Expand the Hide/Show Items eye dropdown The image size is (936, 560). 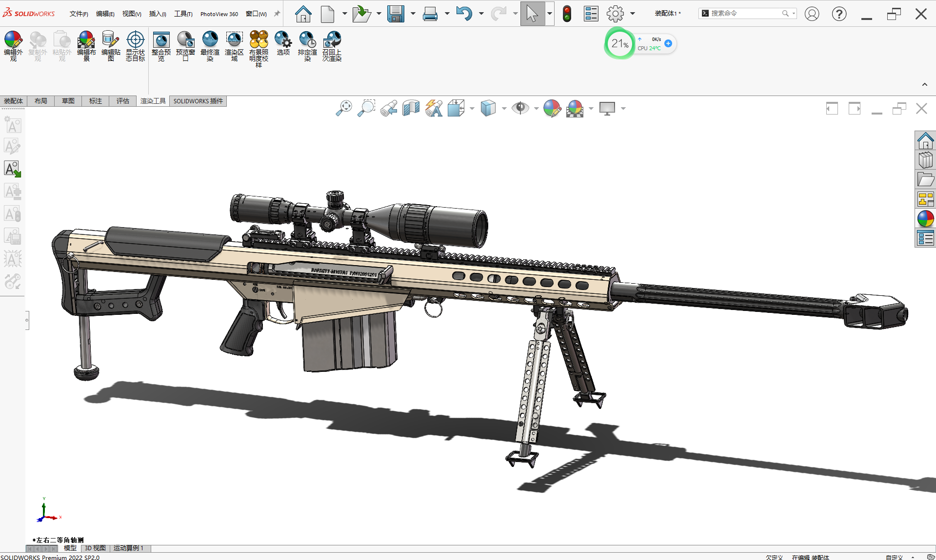(536, 108)
